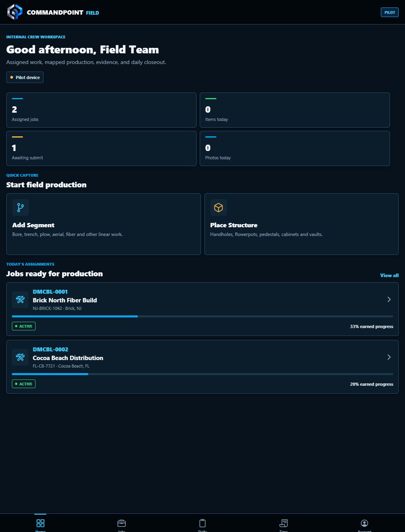405x532 pixels.
Task: Click Good afternoon, Field Team heading
Action: 83,49
